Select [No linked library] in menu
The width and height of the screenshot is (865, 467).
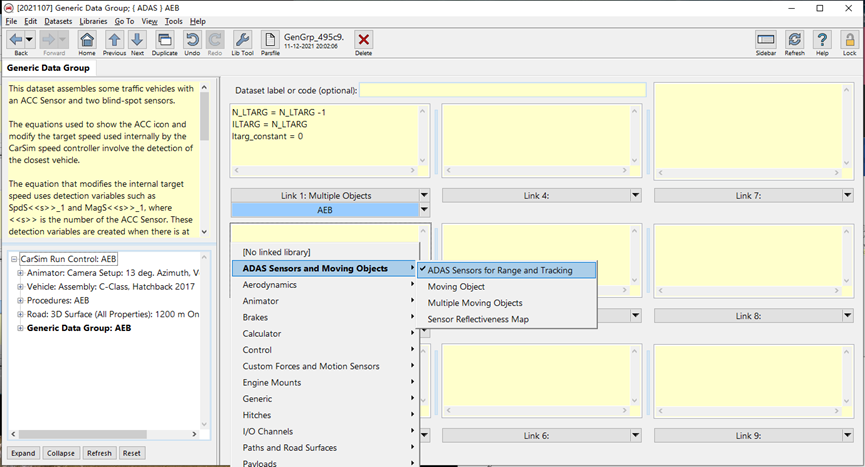click(325, 252)
